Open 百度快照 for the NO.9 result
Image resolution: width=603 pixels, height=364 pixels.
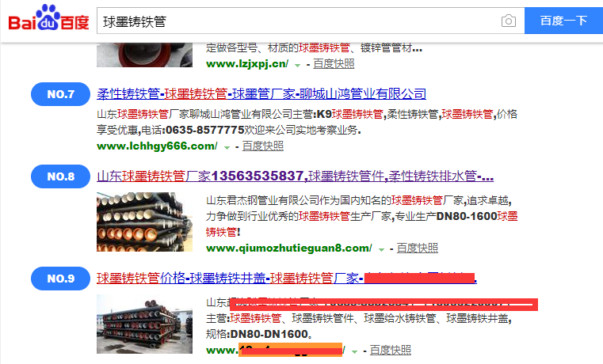pos(391,351)
